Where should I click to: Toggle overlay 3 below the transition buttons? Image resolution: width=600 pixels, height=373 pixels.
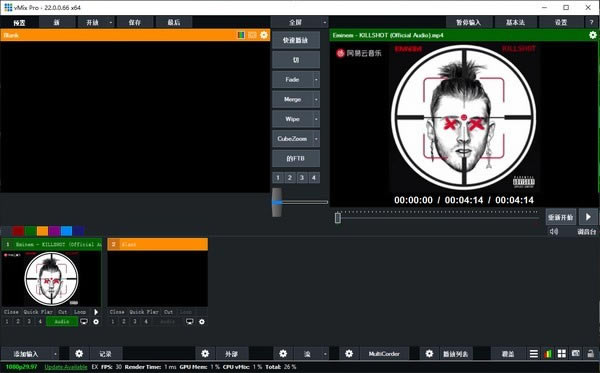(302, 178)
